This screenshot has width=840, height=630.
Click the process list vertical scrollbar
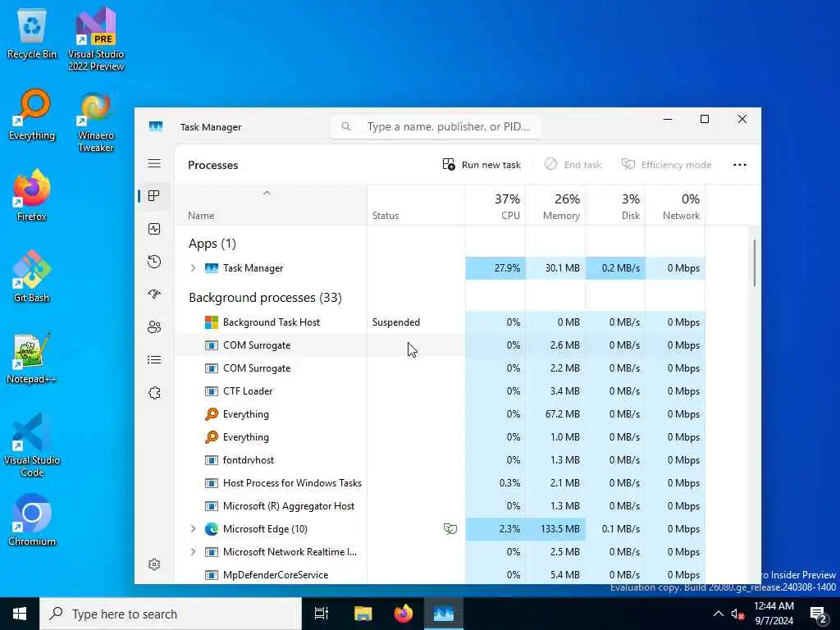click(755, 263)
